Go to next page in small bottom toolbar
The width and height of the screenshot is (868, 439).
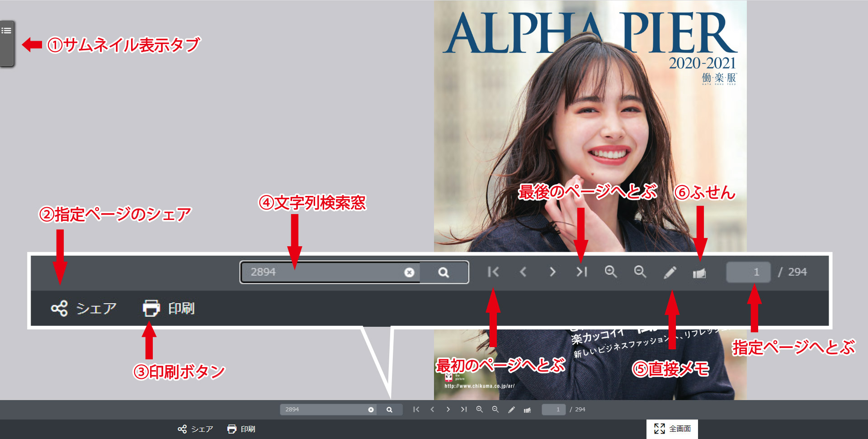pos(448,410)
